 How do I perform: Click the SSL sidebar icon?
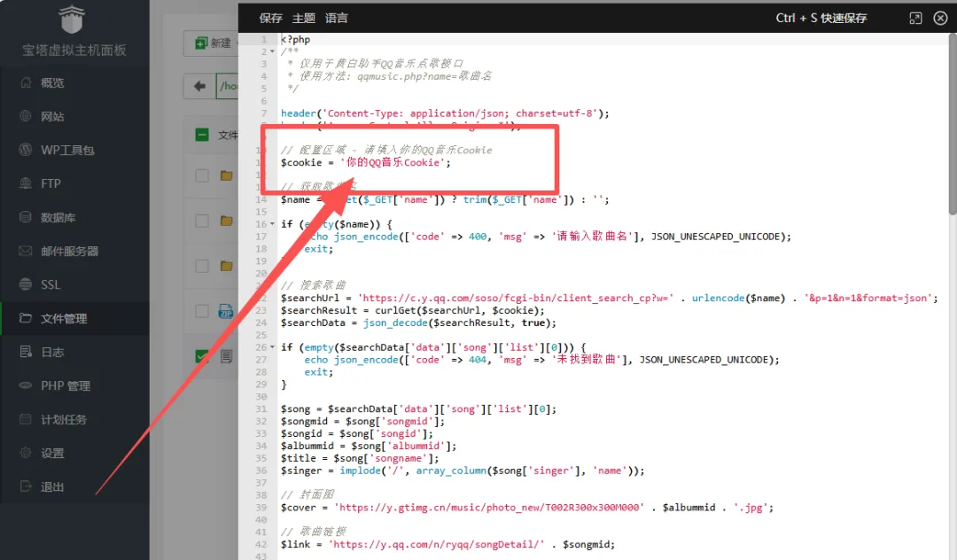[26, 284]
